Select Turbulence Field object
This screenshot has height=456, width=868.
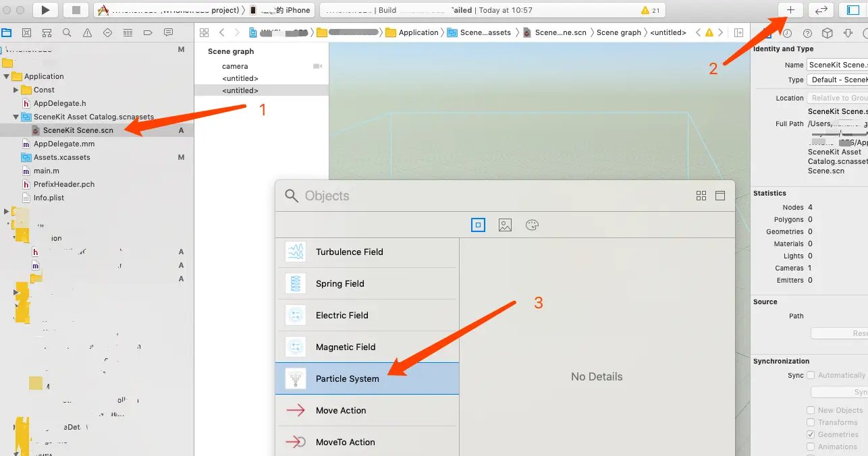[367, 252]
